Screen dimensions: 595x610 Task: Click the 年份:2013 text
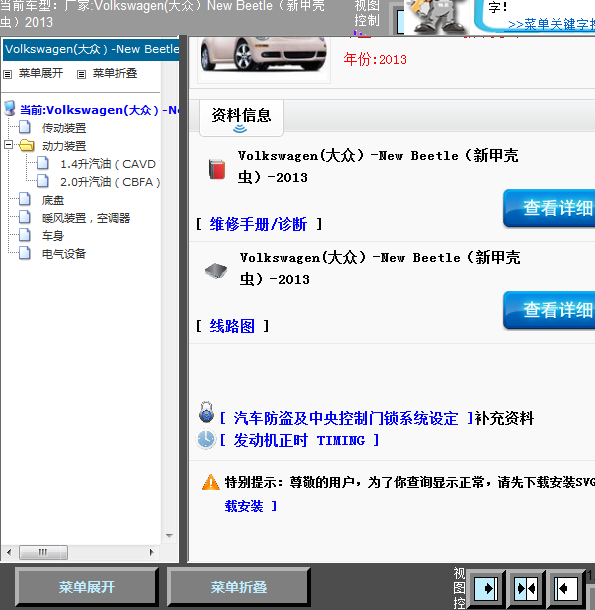(x=375, y=60)
